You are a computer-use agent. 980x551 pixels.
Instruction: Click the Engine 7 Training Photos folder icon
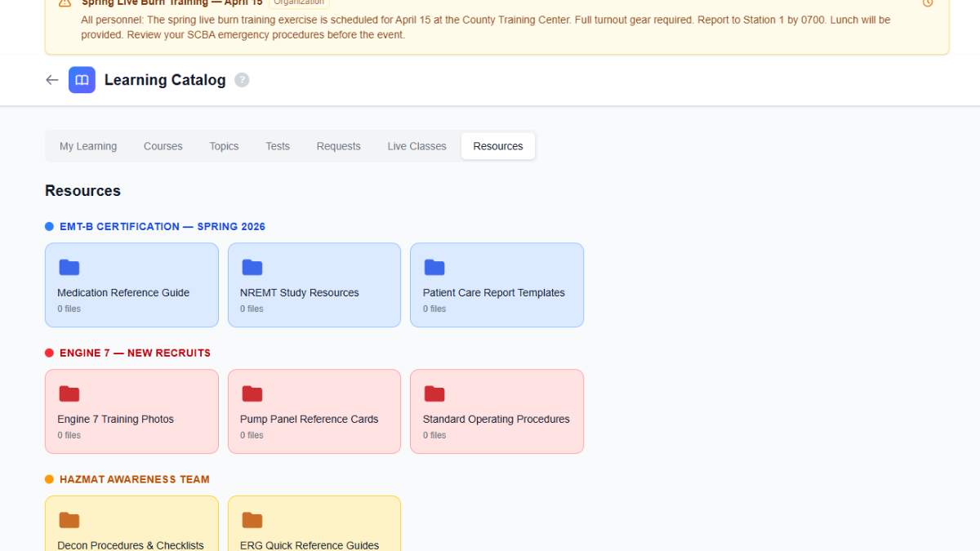click(69, 394)
